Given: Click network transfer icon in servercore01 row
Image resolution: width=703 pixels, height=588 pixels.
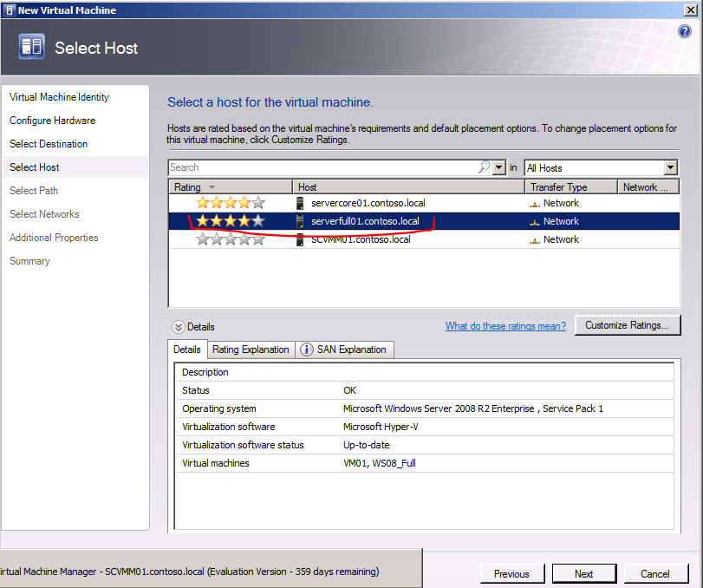Looking at the screenshot, I should point(535,204).
